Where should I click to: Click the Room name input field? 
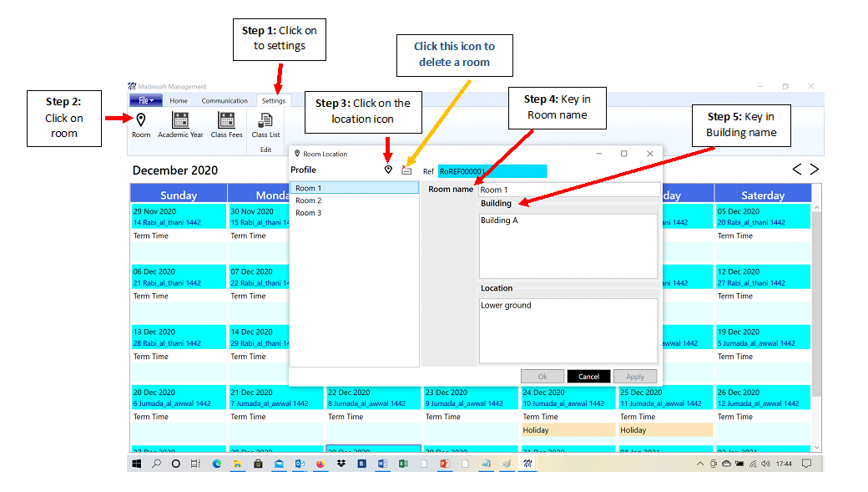568,190
